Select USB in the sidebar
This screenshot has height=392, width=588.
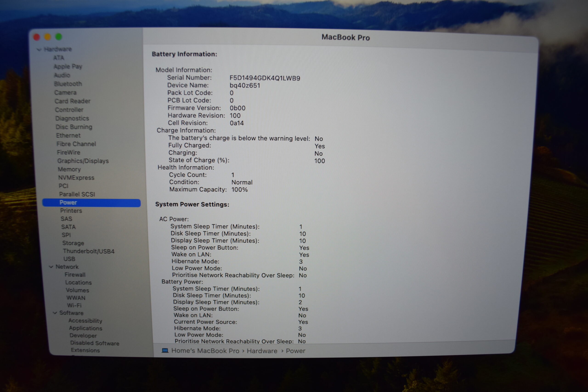pos(69,259)
